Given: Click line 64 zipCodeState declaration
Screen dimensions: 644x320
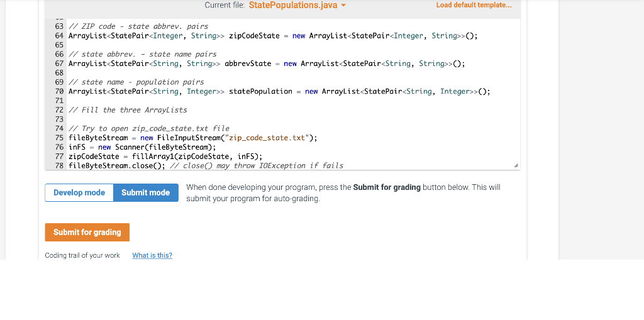Looking at the screenshot, I should tap(273, 36).
